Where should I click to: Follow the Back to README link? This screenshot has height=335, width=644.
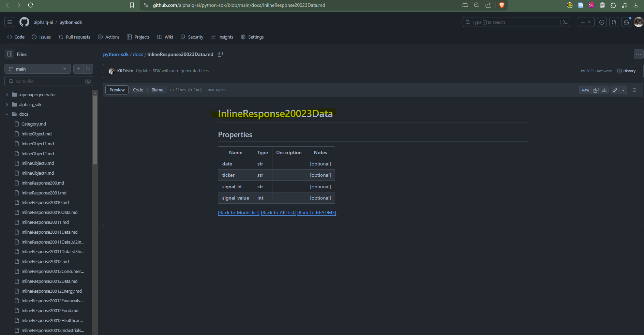point(316,213)
